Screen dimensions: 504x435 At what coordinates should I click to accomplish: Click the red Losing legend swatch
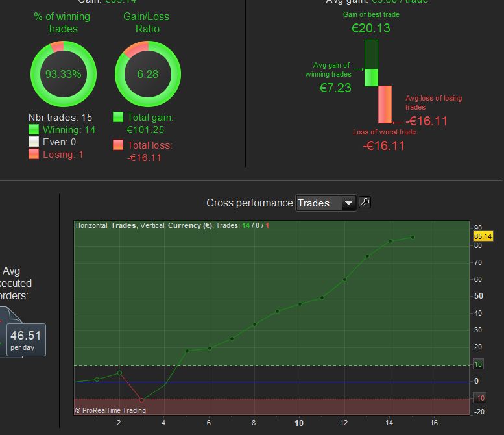pyautogui.click(x=34, y=154)
